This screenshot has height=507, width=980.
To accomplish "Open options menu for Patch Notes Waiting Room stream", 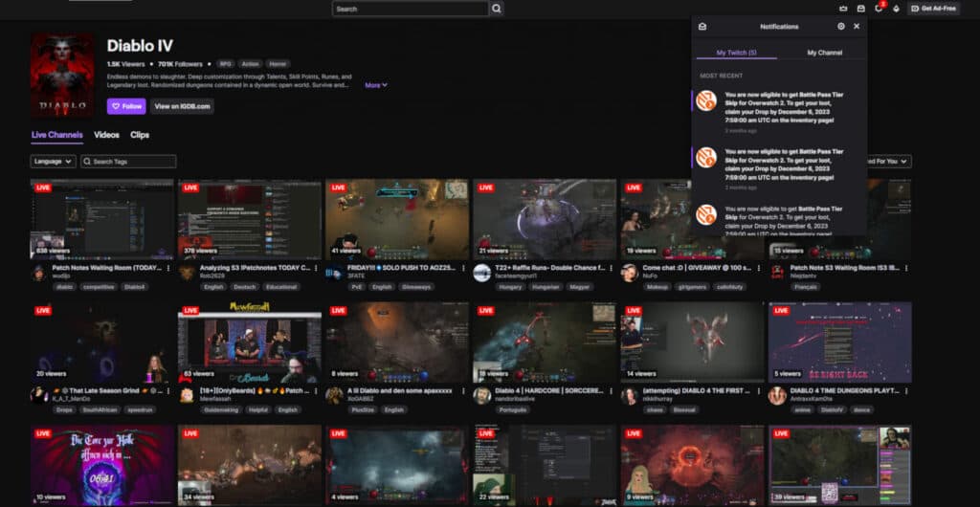I will pyautogui.click(x=168, y=268).
